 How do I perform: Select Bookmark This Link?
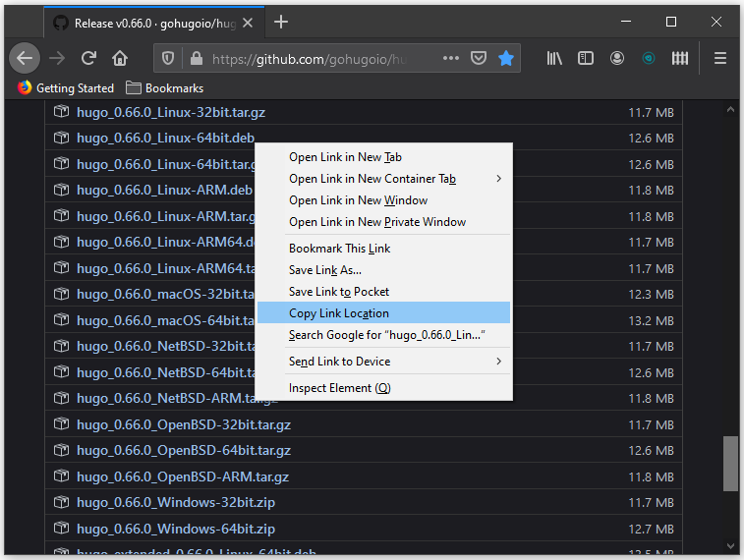pos(384,249)
